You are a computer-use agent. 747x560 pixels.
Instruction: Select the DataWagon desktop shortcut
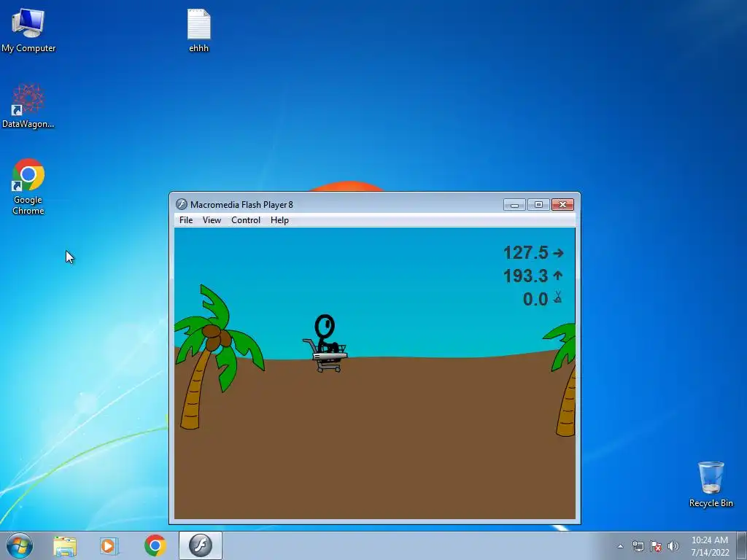coord(28,106)
